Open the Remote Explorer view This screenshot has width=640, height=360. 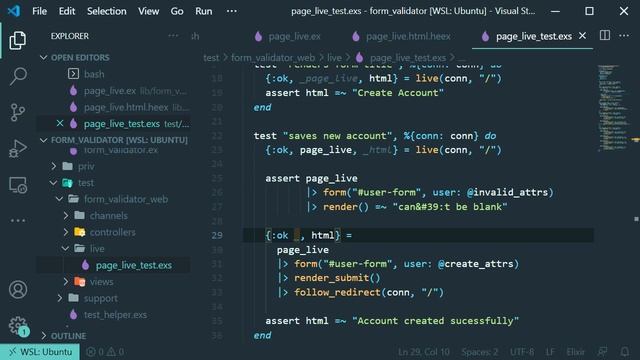18,185
